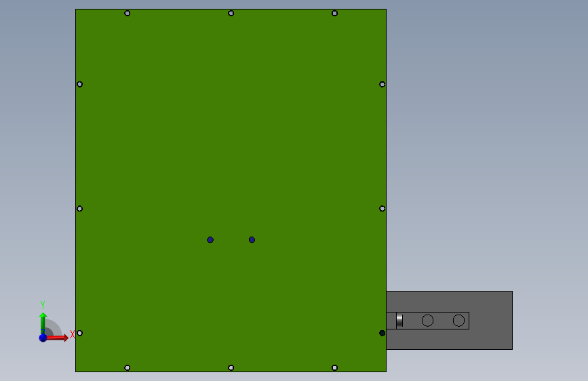Select the middle hole on plate's left edge
The width and height of the screenshot is (588, 381).
[x=80, y=209]
